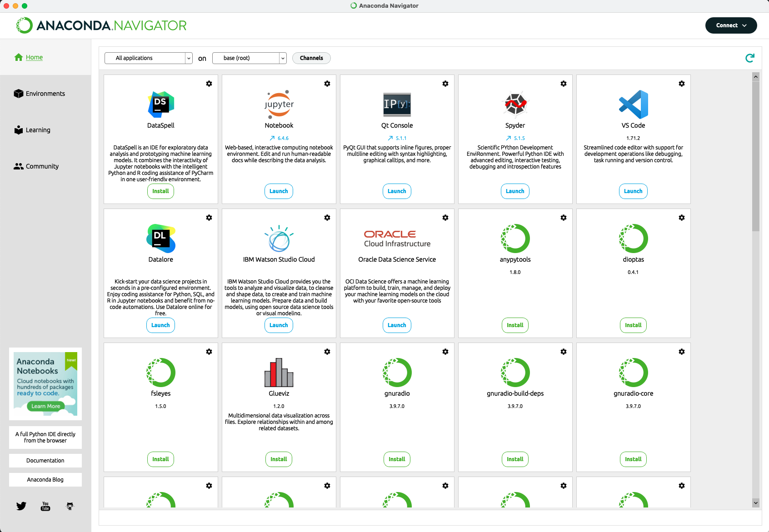Open settings gear on Notebook card
The width and height of the screenshot is (769, 532).
tap(327, 84)
